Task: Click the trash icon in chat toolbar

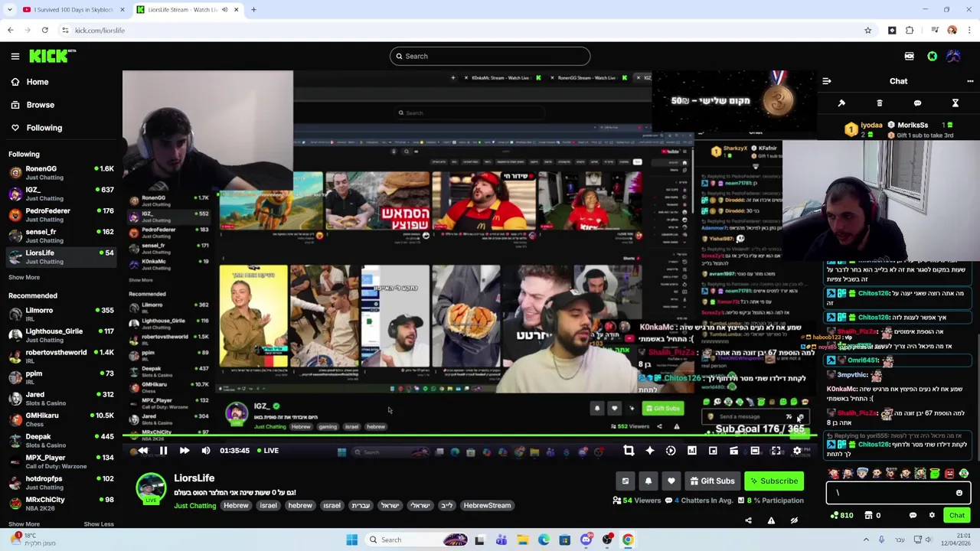Action: [880, 103]
